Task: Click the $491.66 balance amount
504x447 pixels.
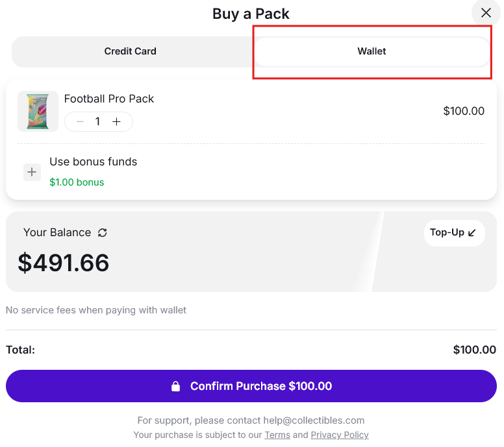Action: click(x=64, y=263)
